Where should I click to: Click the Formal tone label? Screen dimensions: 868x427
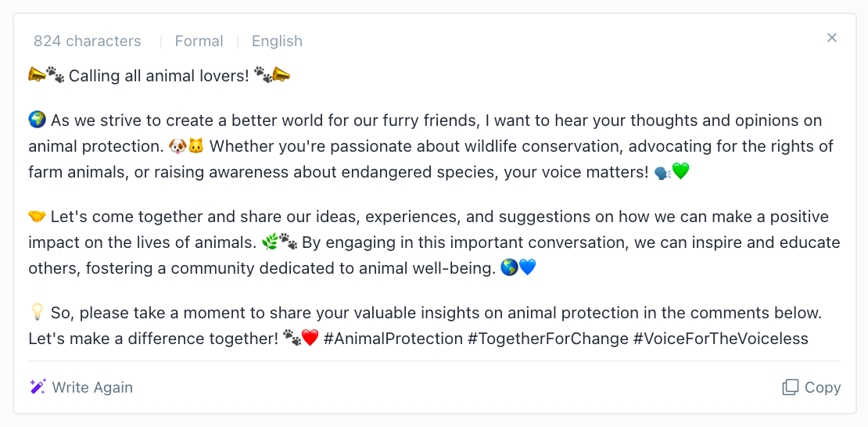point(199,41)
